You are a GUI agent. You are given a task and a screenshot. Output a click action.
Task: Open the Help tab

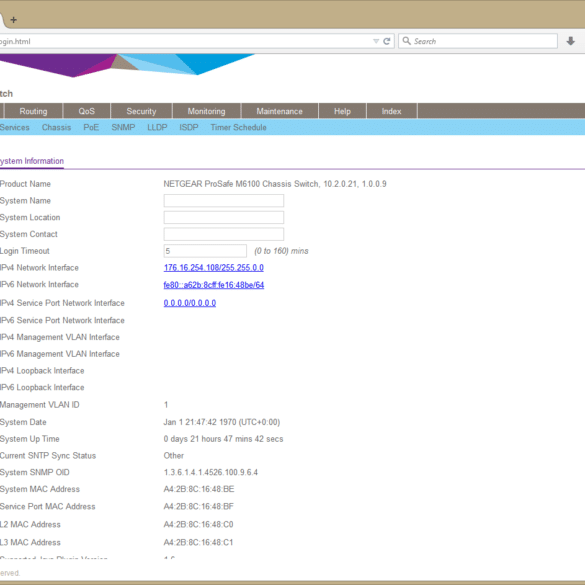(x=342, y=111)
